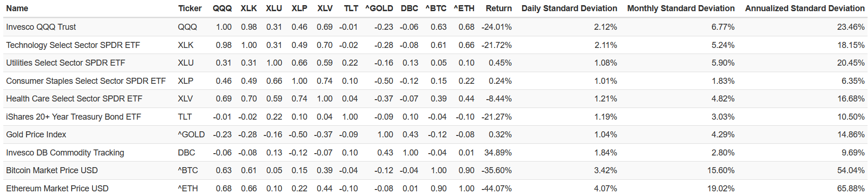Click Consumer Staples Select Sector SPDR ETF
868x196 pixels.
86,81
